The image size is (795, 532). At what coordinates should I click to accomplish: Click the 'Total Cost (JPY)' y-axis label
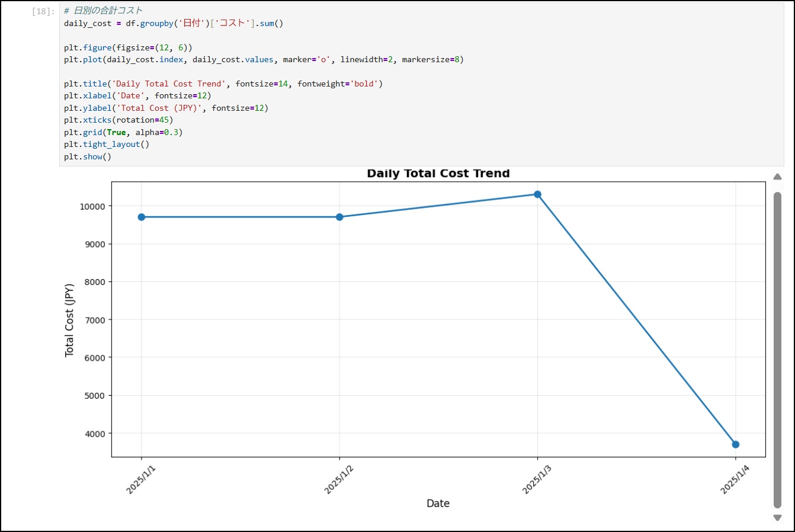point(69,320)
